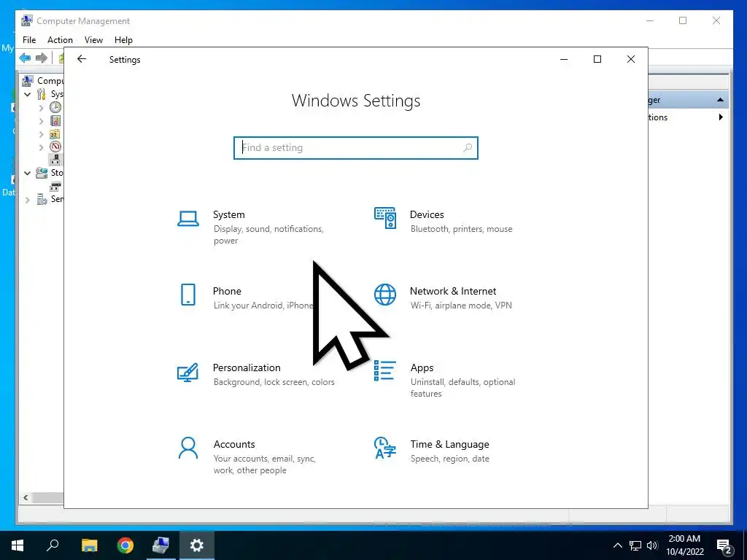
Task: Open Action menu in Computer Management
Action: (x=60, y=40)
